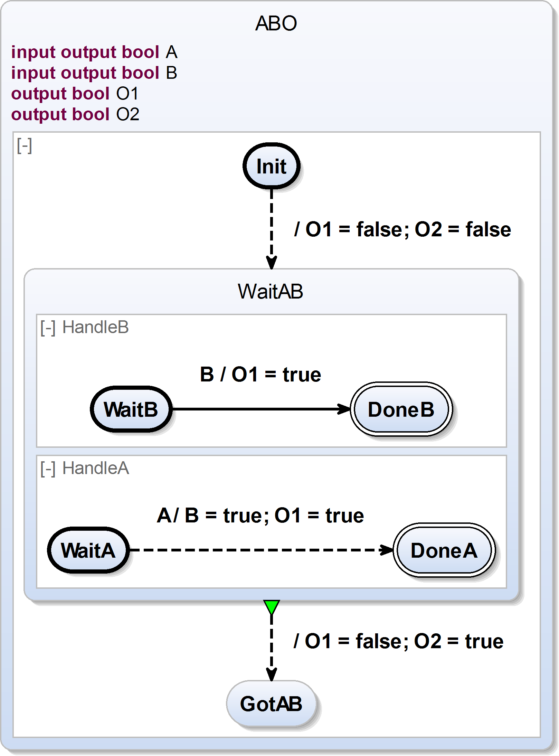This screenshot has height=756, width=559.
Task: Click the '/ O1 = false; O2 = true' label
Action: click(x=398, y=641)
